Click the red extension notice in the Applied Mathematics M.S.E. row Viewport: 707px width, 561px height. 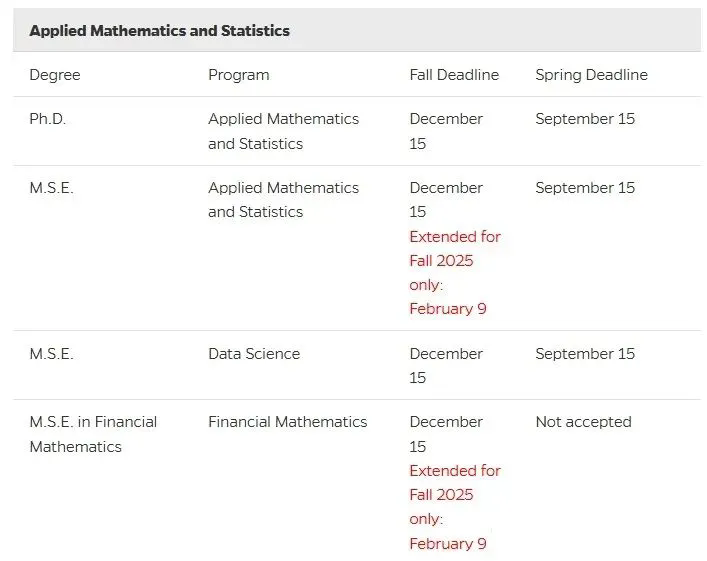pyautogui.click(x=454, y=273)
